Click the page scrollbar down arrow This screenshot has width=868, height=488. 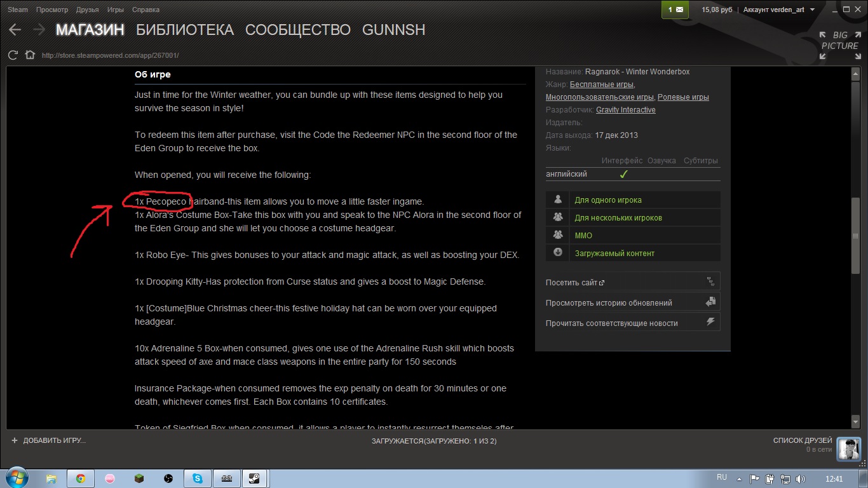coord(855,421)
